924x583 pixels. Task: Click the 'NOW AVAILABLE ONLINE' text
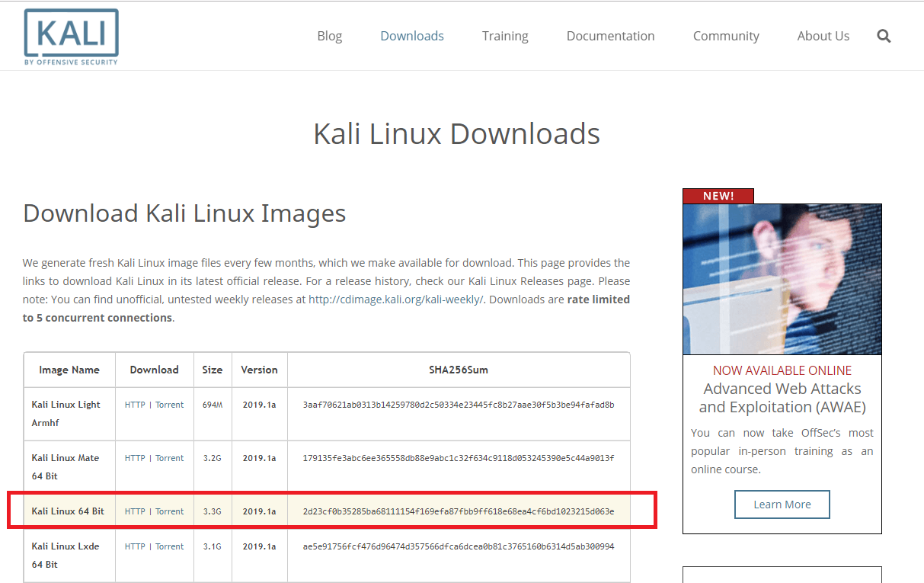click(782, 370)
